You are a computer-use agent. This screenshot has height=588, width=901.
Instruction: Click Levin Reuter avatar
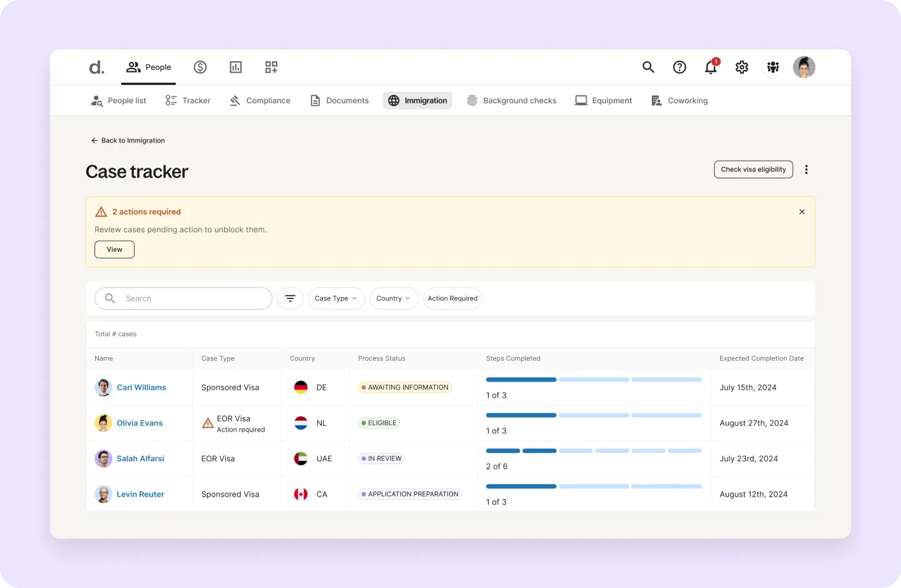[103, 495]
